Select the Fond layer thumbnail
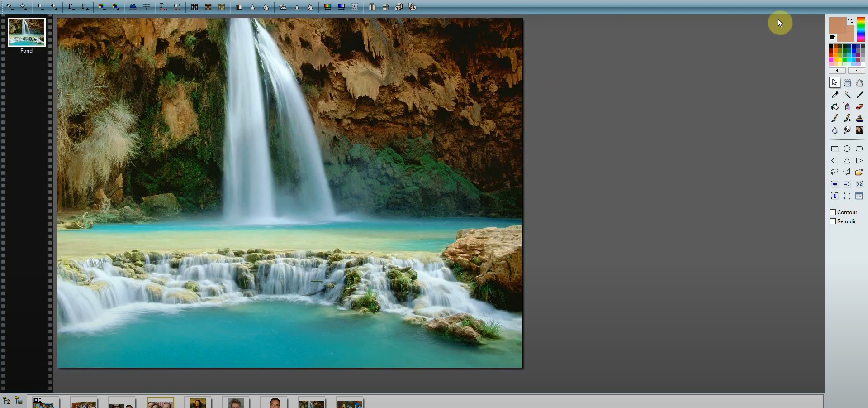Image resolution: width=868 pixels, height=408 pixels. [27, 32]
